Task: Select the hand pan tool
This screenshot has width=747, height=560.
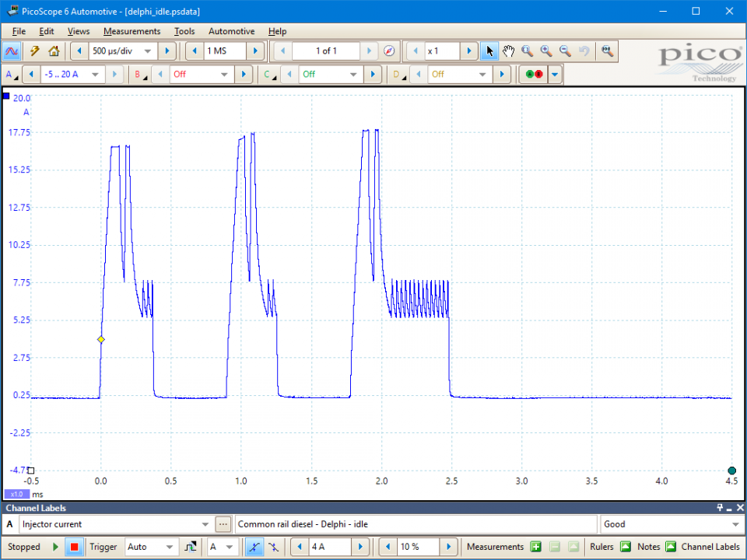Action: pos(508,51)
